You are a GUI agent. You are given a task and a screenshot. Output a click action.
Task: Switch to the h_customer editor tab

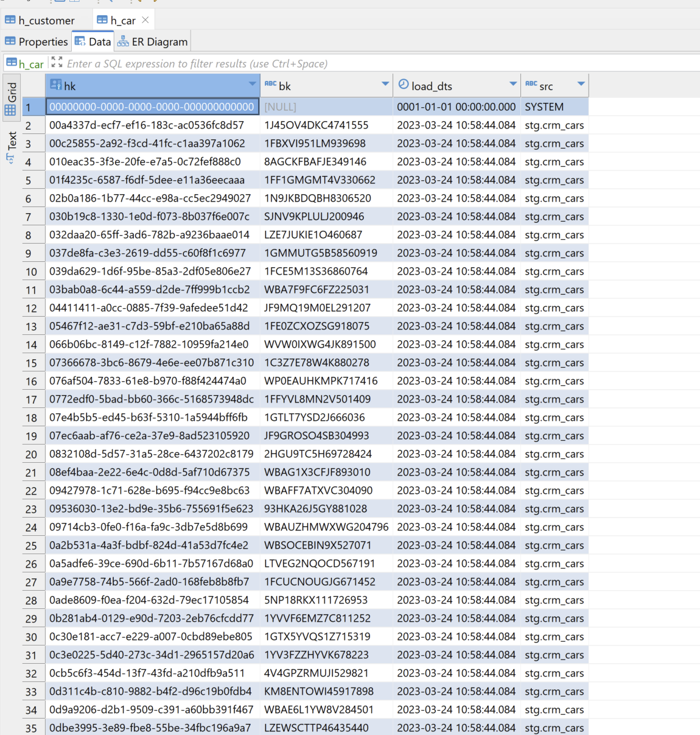[x=40, y=20]
